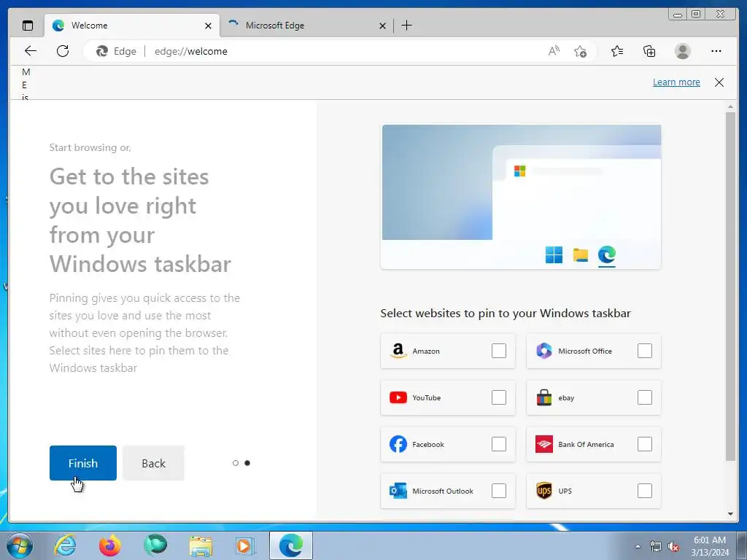This screenshot has height=560, width=747.
Task: Click the Microsoft Office logo icon
Action: click(544, 351)
